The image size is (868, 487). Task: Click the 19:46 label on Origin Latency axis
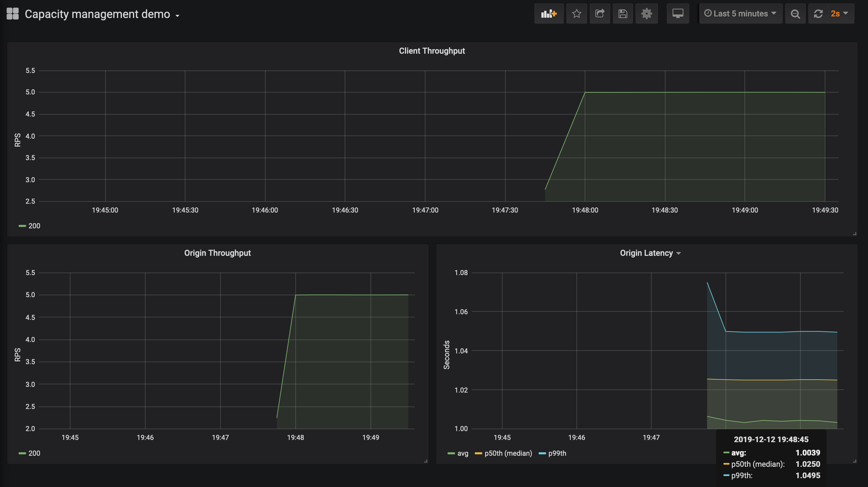(576, 437)
